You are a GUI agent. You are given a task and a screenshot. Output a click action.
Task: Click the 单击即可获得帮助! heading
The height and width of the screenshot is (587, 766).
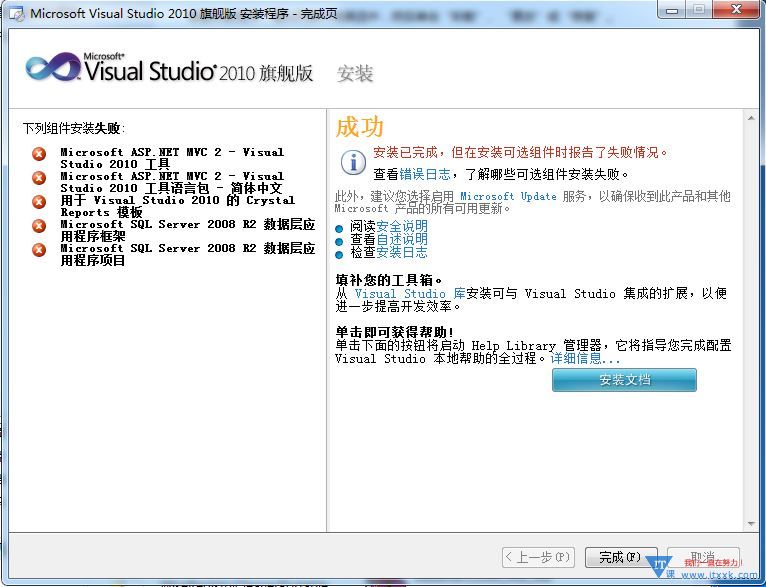(395, 332)
